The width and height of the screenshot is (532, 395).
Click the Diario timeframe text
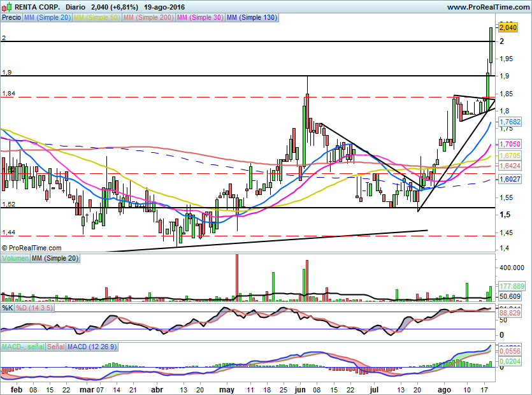(76, 7)
